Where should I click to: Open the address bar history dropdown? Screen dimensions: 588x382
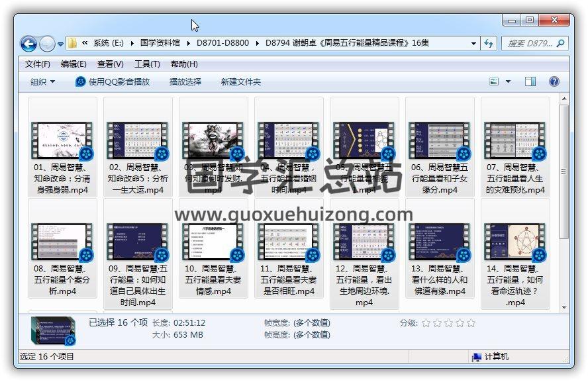click(x=473, y=44)
